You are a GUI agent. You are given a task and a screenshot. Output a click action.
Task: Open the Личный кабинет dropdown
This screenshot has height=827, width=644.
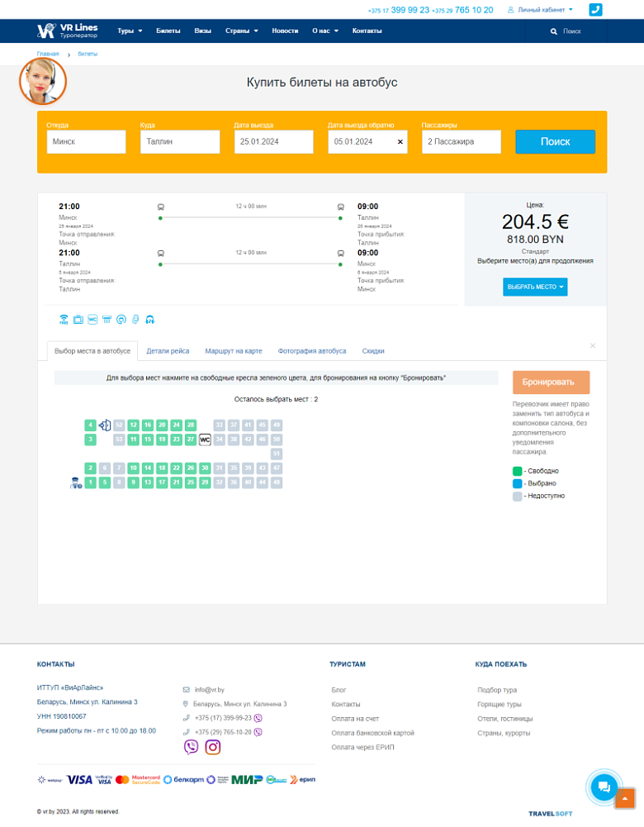click(x=540, y=10)
